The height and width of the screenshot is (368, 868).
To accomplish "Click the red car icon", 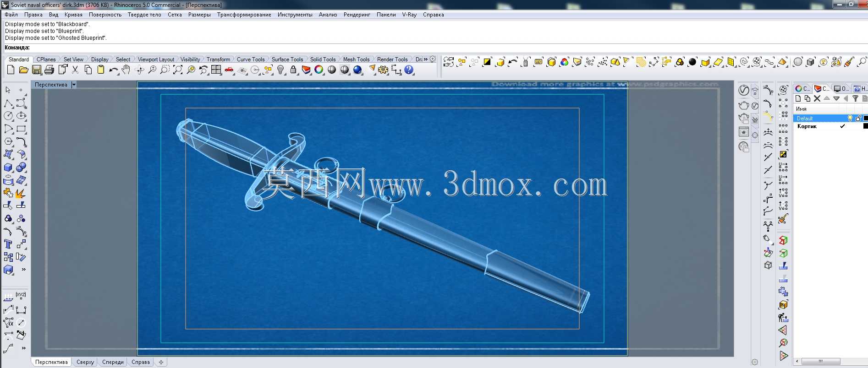I will coord(229,70).
